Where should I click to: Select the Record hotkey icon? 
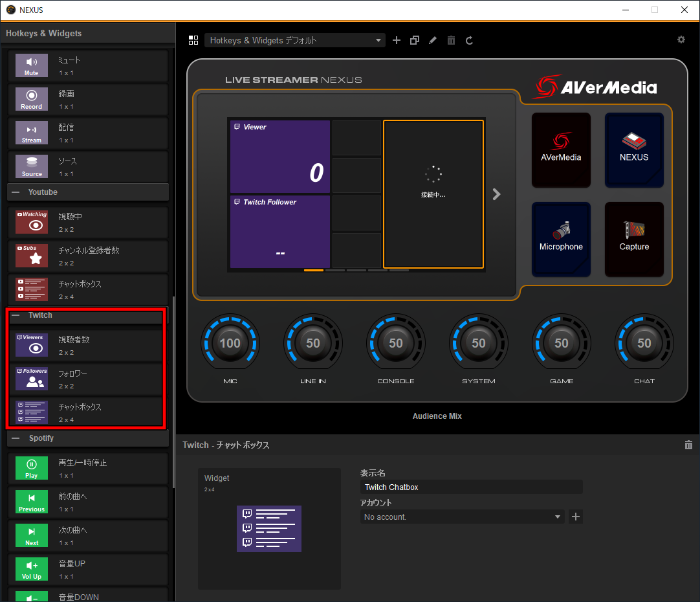(x=32, y=99)
